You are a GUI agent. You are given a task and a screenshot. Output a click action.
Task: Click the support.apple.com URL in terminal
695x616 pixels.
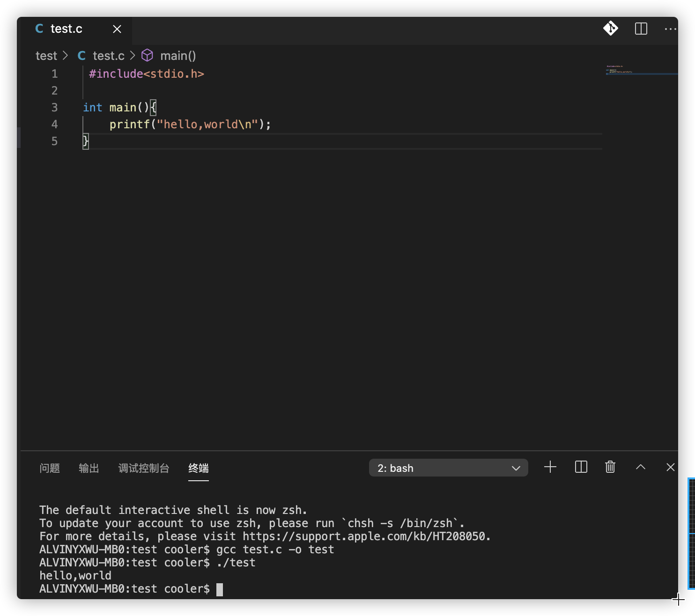coord(363,536)
